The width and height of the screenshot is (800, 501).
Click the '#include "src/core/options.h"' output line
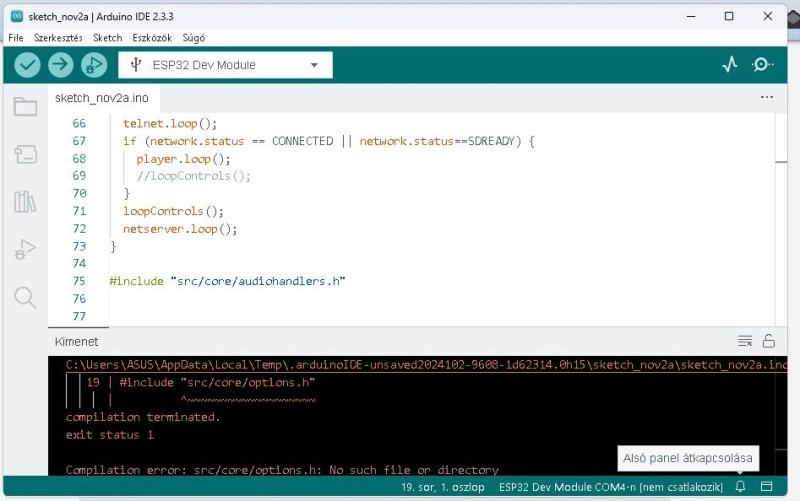click(x=217, y=382)
